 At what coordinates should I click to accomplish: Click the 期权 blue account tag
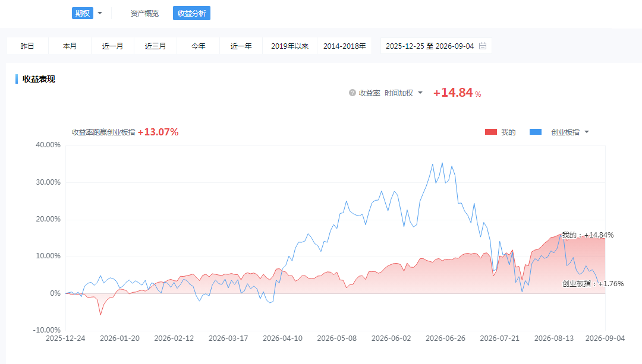coord(82,13)
